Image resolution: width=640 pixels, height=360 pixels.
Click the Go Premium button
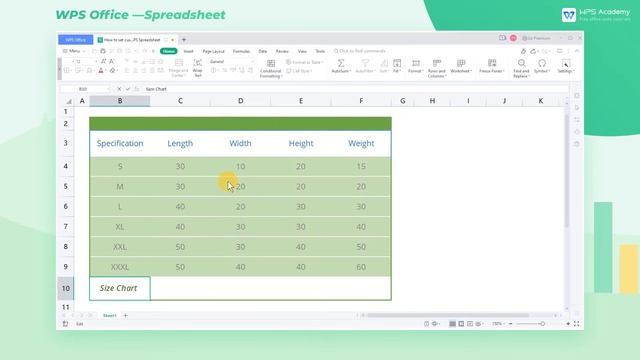coord(537,38)
